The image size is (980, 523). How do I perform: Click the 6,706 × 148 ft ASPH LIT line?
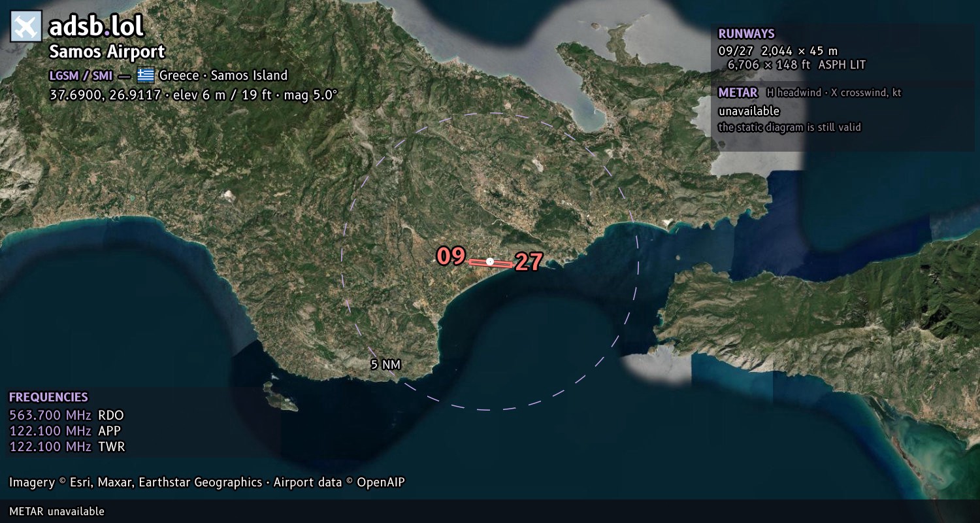[796, 65]
